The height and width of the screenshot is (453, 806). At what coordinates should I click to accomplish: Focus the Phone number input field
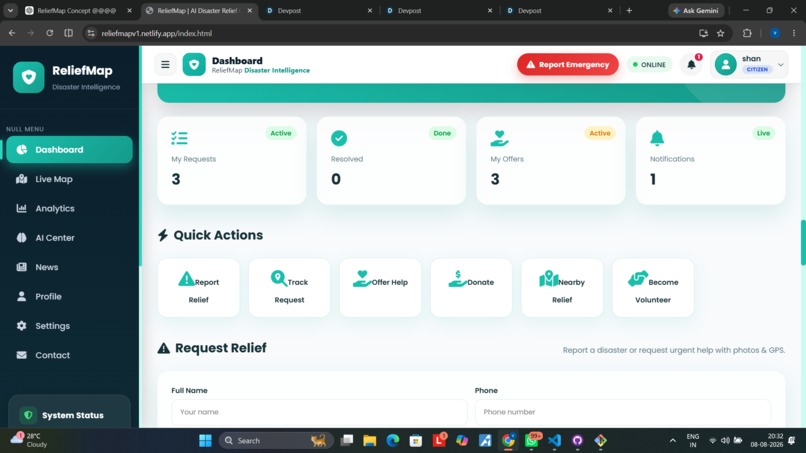(x=623, y=412)
